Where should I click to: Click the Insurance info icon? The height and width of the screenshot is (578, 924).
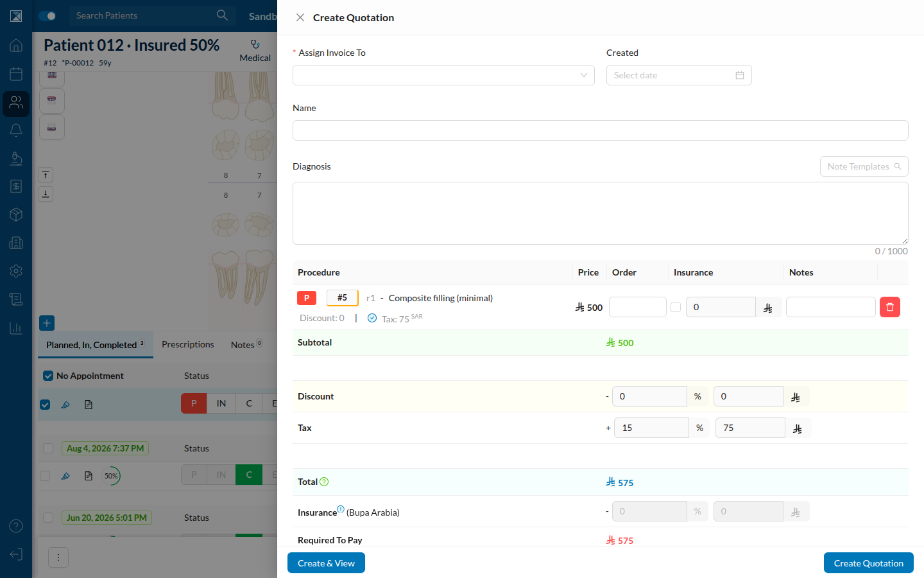(341, 509)
